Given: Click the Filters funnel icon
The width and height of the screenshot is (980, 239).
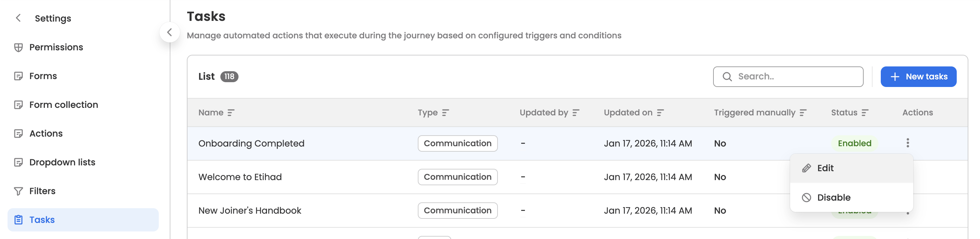Looking at the screenshot, I should tap(18, 191).
